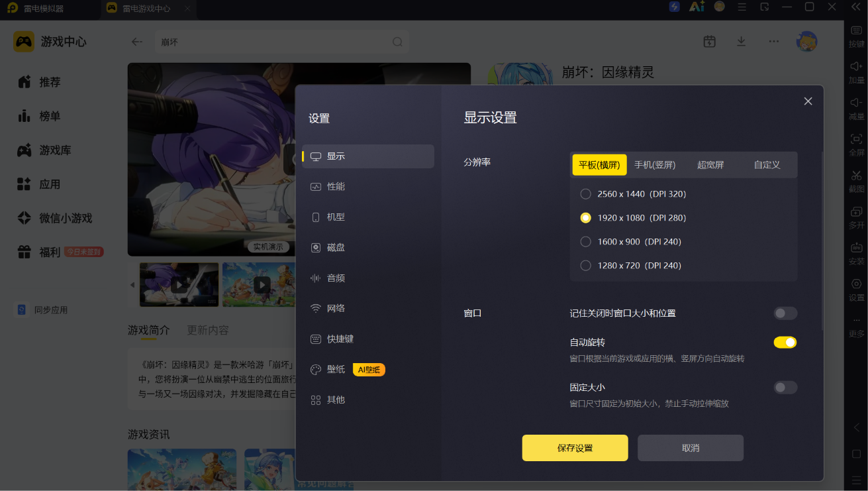Click the 取消 button

point(691,448)
